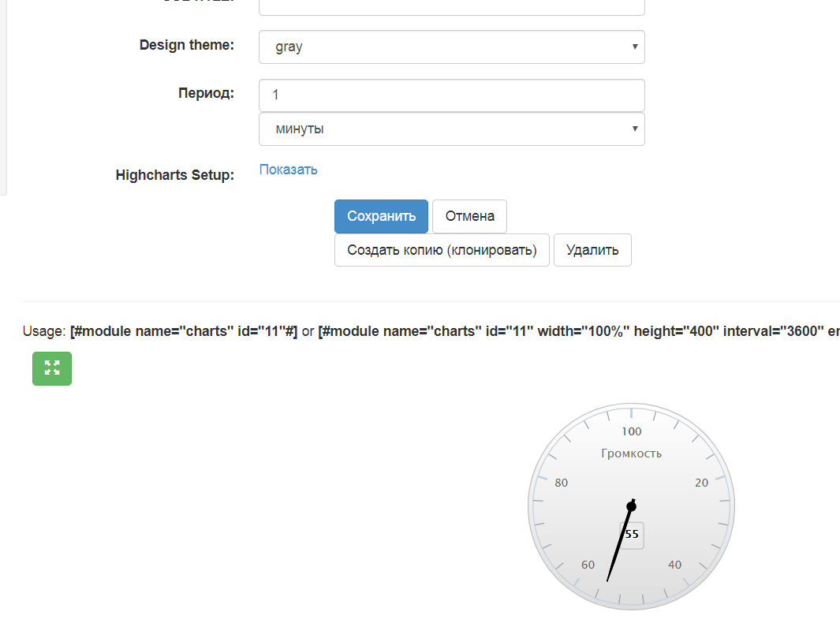This screenshot has height=638, width=840.
Task: Click the Громкость title in the gauge
Action: coord(631,453)
